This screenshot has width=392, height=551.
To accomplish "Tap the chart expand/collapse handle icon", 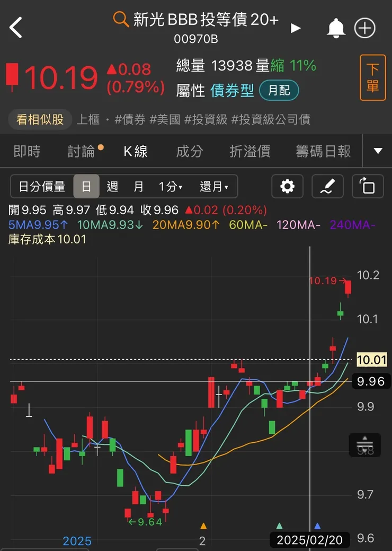I will [364, 445].
